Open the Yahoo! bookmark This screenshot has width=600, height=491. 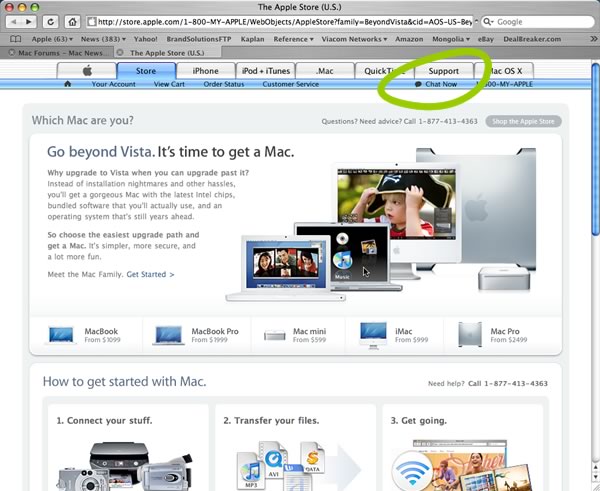(x=145, y=39)
